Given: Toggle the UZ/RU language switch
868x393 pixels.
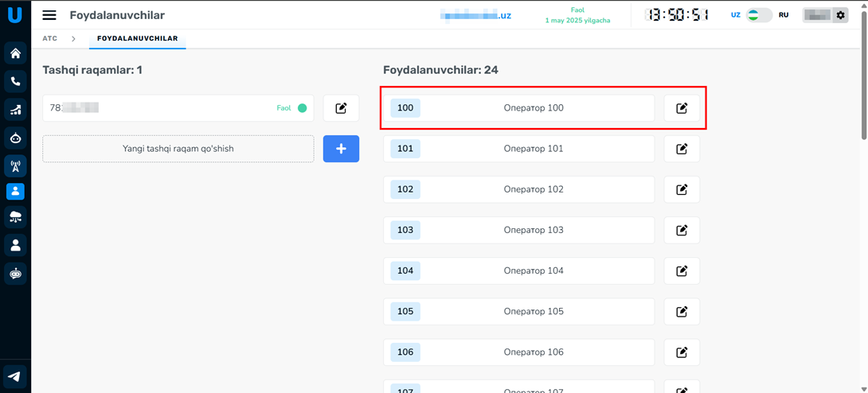Looking at the screenshot, I should tap(759, 15).
